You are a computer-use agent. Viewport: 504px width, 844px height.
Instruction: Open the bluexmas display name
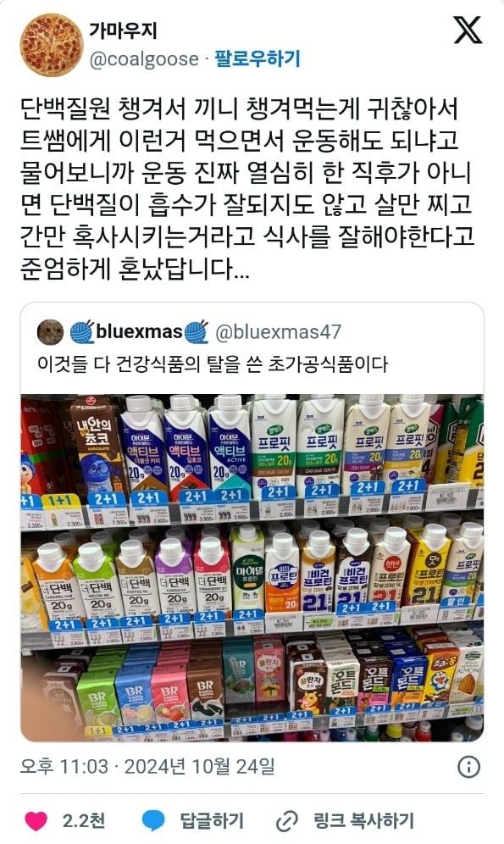139,331
